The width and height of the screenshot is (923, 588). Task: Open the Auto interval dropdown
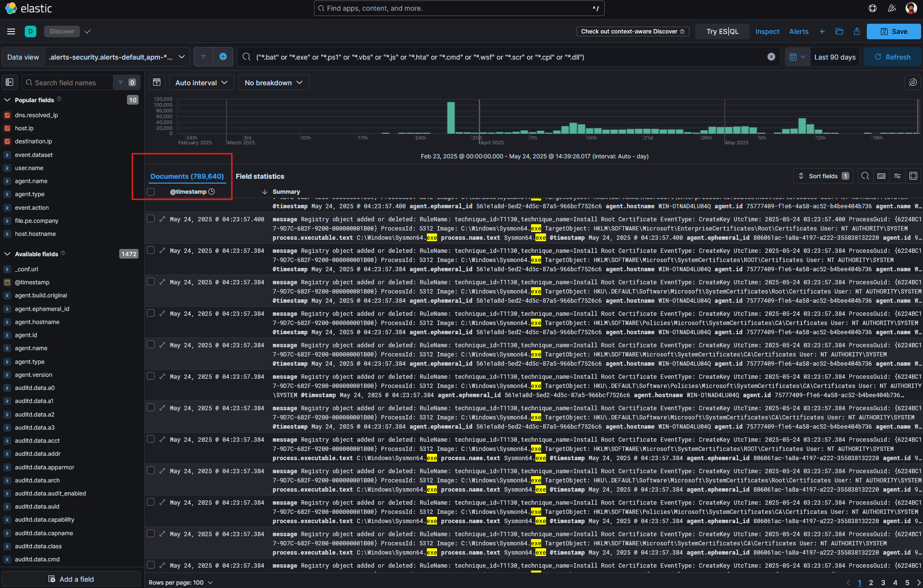[201, 82]
